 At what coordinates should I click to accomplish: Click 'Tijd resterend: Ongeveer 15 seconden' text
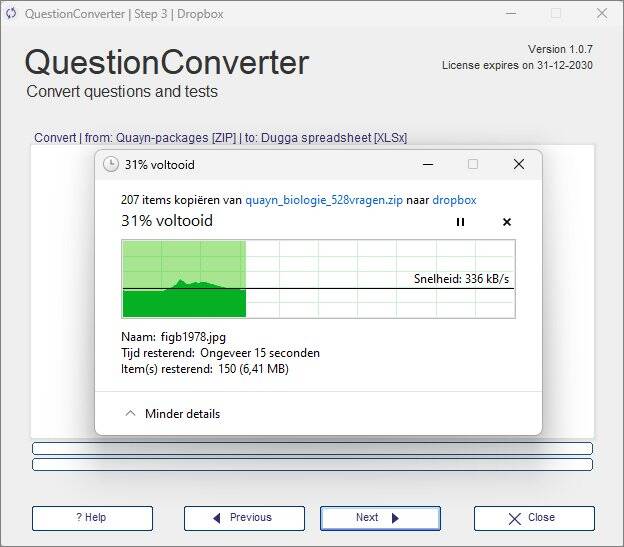[x=220, y=353]
